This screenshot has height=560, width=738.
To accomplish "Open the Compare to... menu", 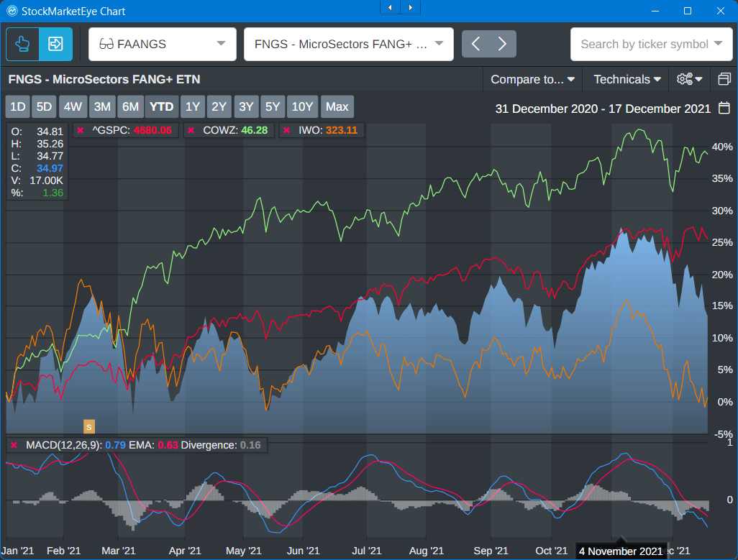I will (x=532, y=80).
